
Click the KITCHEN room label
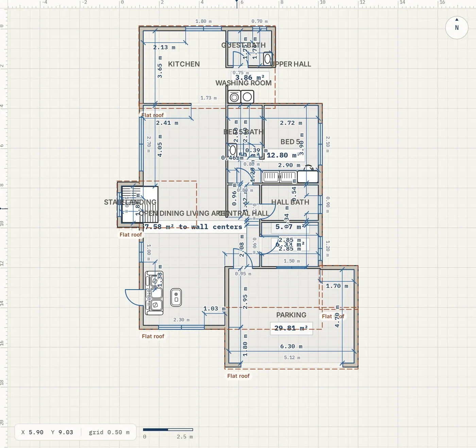184,64
